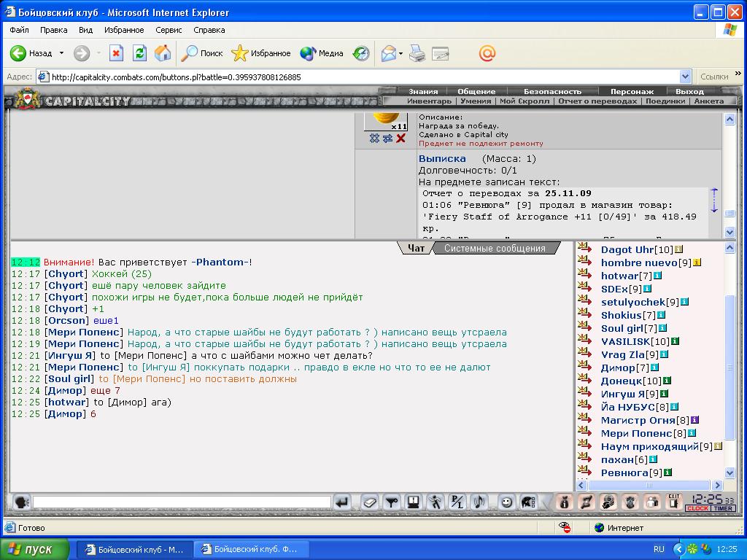Click the green Refresh page icon
The height and width of the screenshot is (560, 747).
[x=139, y=53]
